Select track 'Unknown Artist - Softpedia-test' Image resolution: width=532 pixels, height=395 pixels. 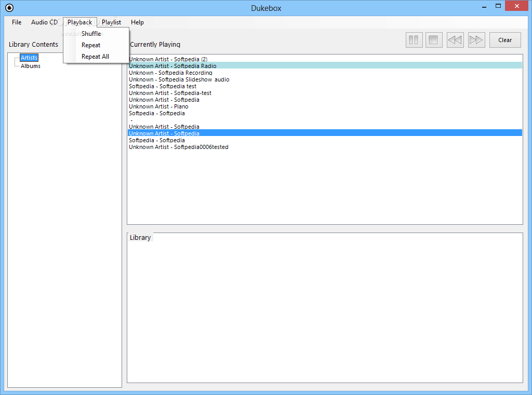pos(325,93)
